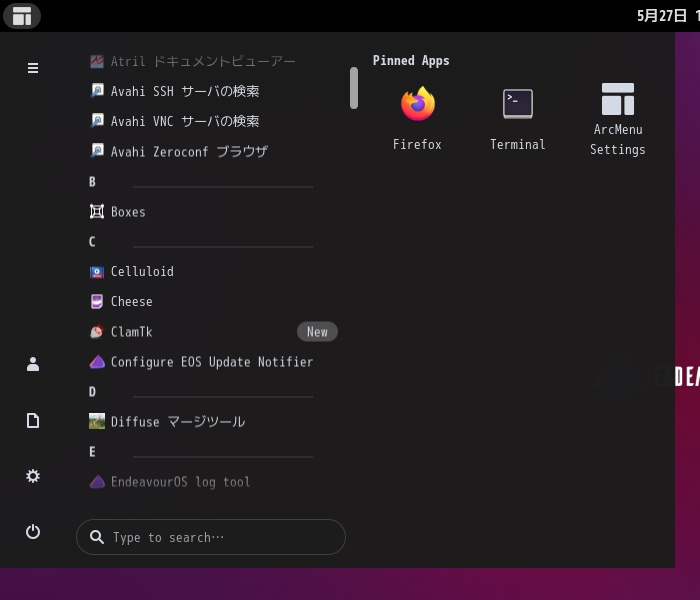Click the Type to search field
Viewport: 700px width, 600px height.
click(x=211, y=537)
